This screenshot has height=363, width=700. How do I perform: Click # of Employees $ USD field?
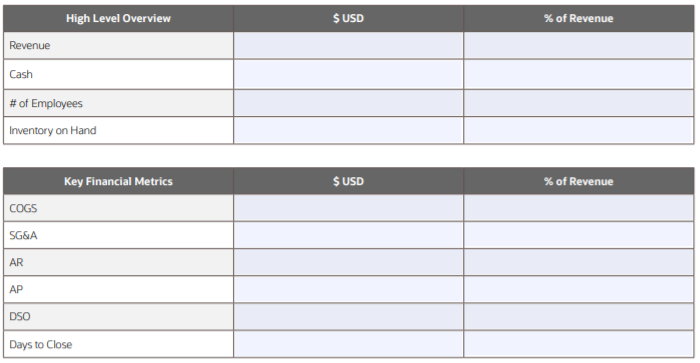348,103
